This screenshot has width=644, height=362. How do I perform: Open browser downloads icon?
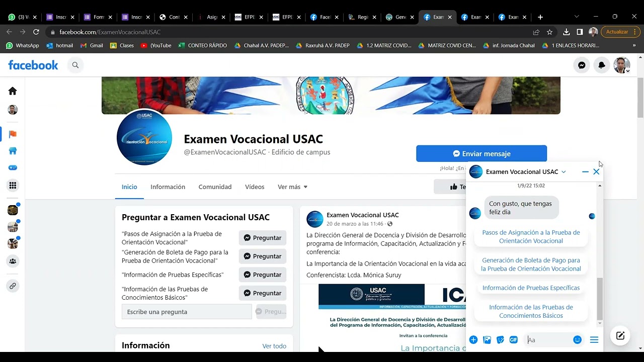tap(566, 32)
